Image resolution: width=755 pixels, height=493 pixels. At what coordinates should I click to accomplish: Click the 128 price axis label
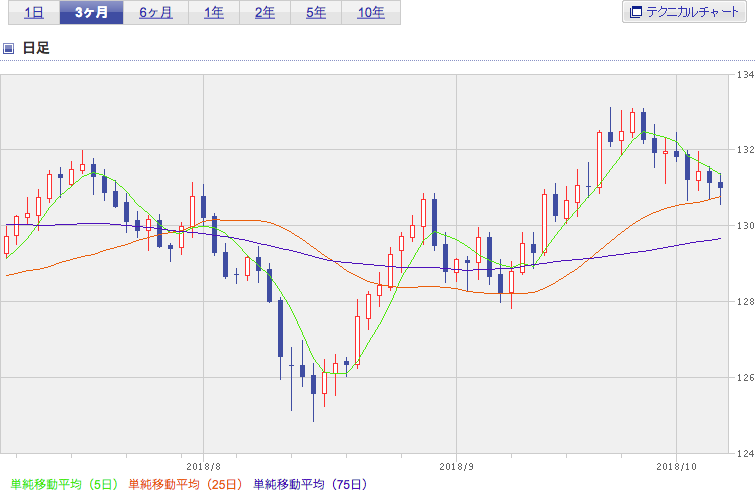pyautogui.click(x=745, y=301)
